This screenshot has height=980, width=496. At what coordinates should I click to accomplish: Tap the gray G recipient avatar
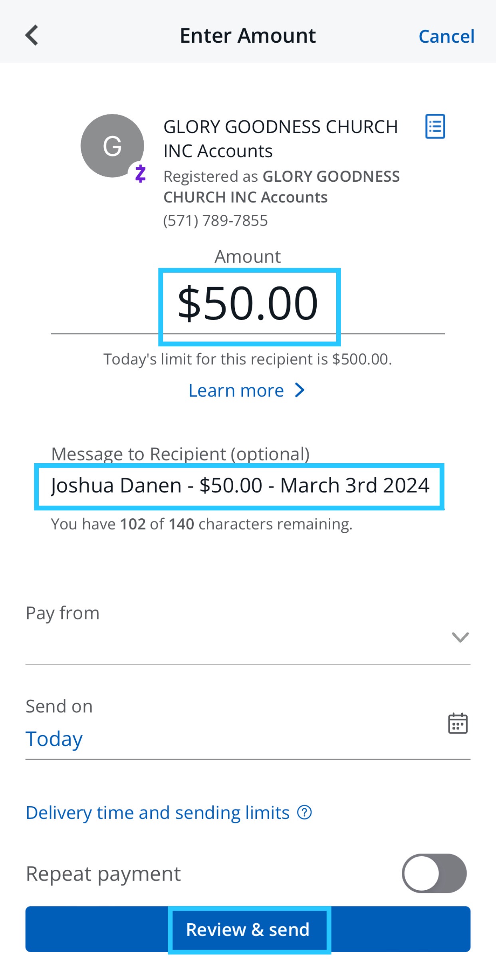(x=112, y=146)
